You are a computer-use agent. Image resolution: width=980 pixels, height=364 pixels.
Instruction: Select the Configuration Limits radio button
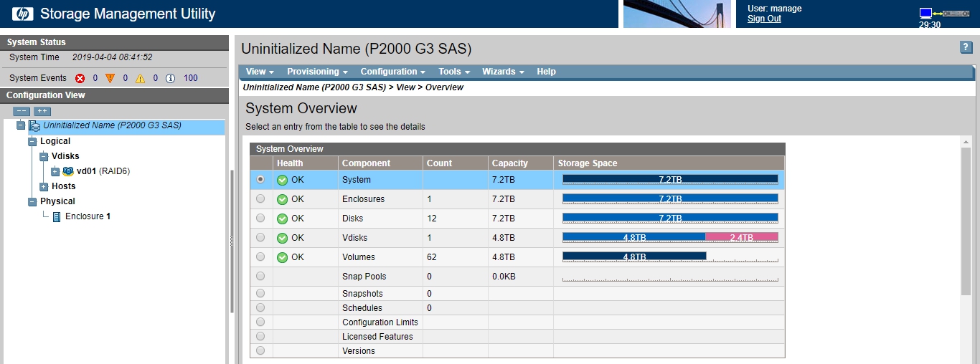tap(260, 322)
